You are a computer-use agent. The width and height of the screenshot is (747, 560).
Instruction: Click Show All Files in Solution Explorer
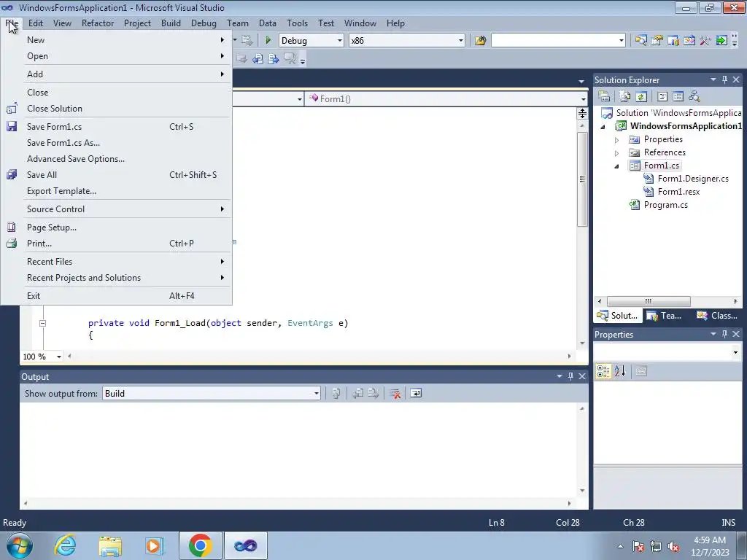tap(625, 96)
